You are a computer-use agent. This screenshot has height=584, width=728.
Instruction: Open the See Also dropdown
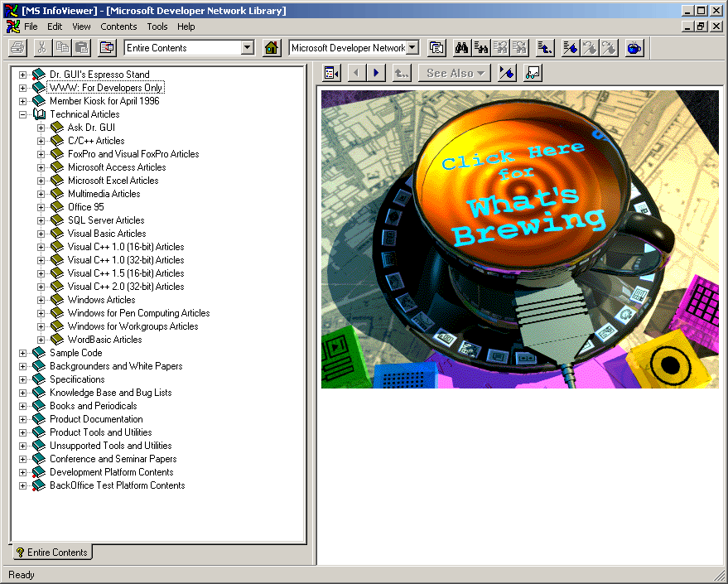455,73
